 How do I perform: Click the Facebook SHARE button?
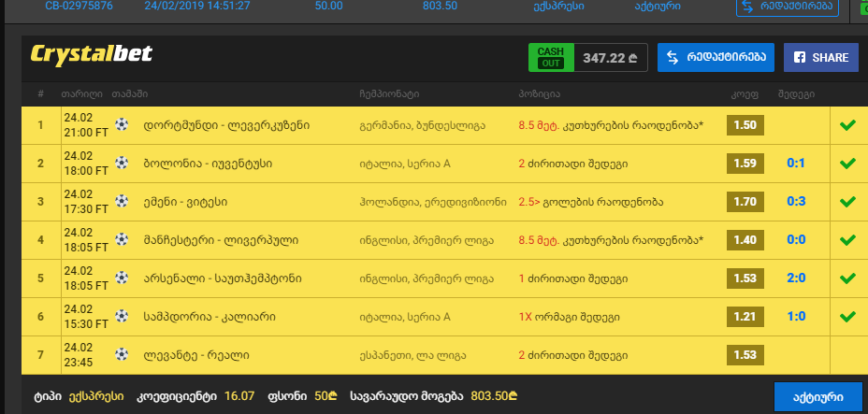(x=821, y=58)
